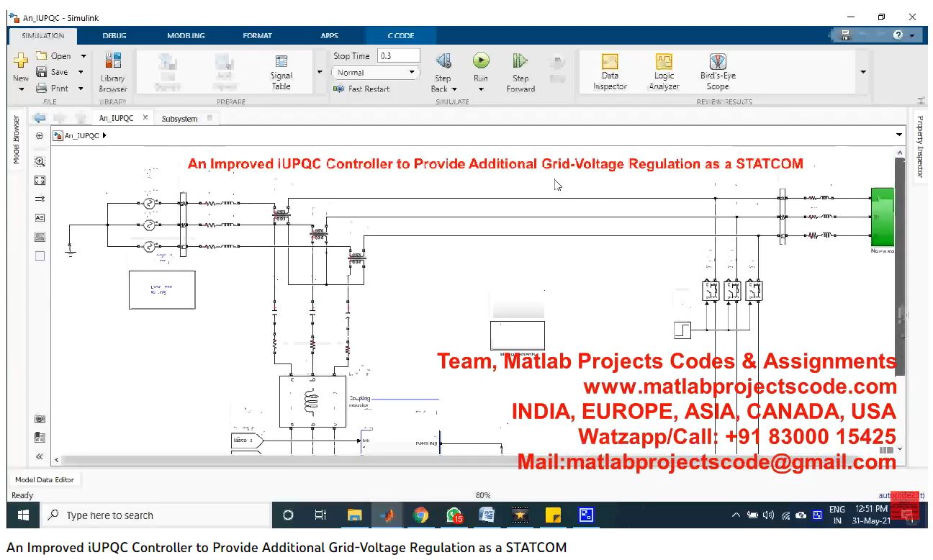Open the Normal simulation mode dropdown
933x560 pixels.
pyautogui.click(x=375, y=73)
